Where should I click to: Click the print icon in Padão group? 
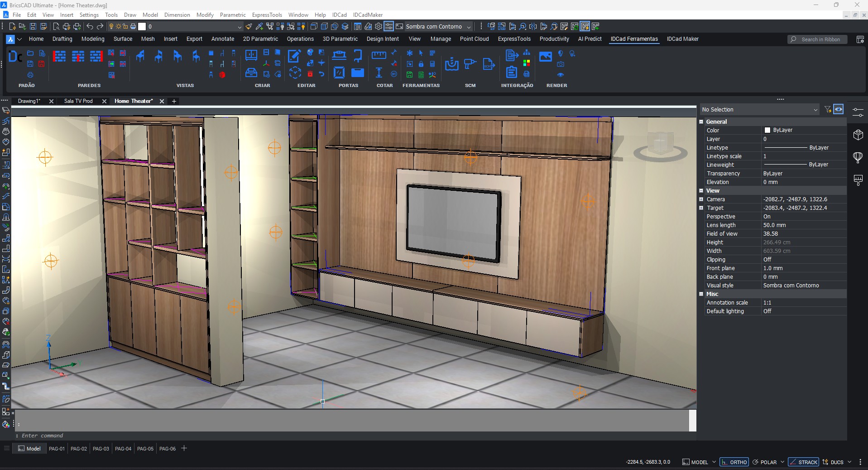[30, 75]
